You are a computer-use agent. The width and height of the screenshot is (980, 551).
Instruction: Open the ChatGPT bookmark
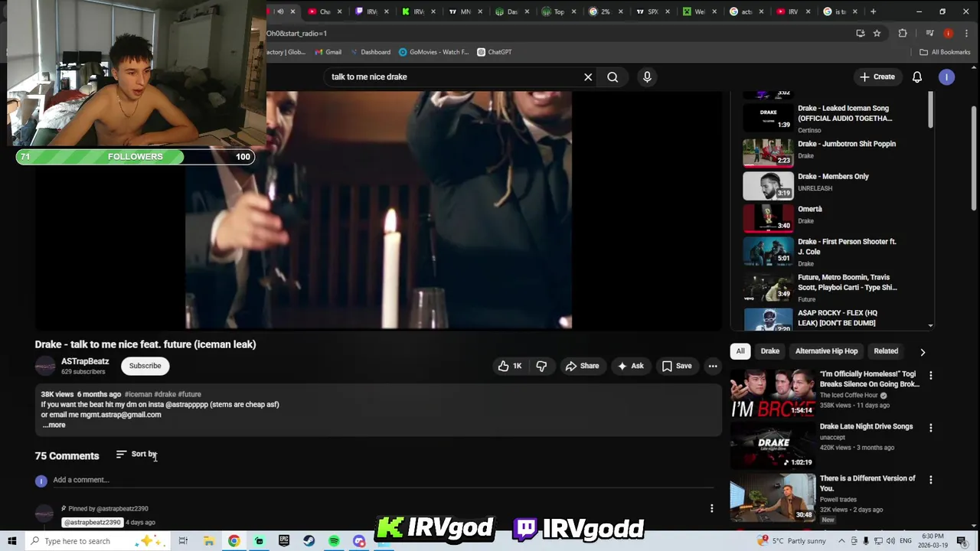point(495,52)
